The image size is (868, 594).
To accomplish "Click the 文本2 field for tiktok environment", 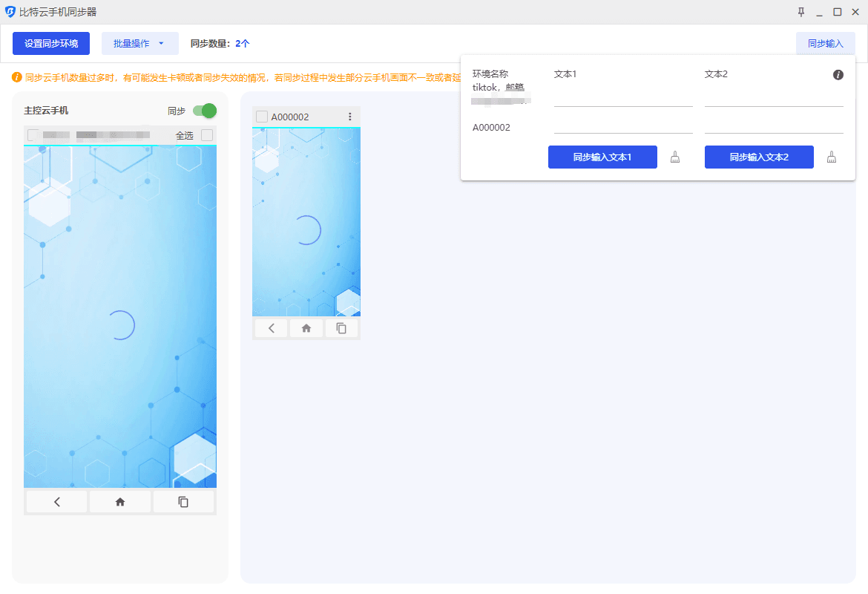I will click(774, 97).
